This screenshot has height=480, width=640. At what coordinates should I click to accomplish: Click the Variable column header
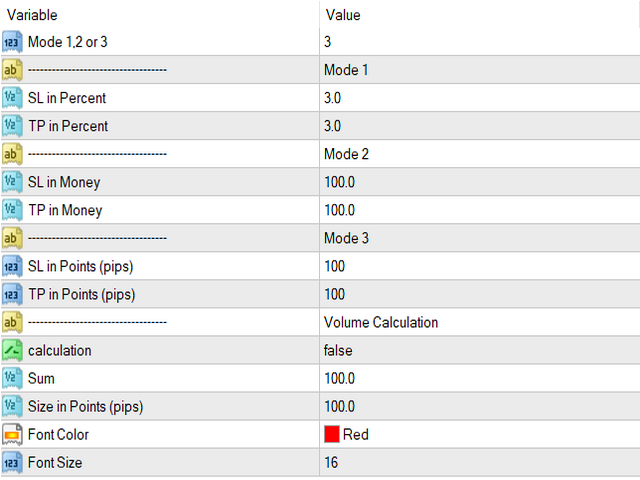pyautogui.click(x=32, y=15)
